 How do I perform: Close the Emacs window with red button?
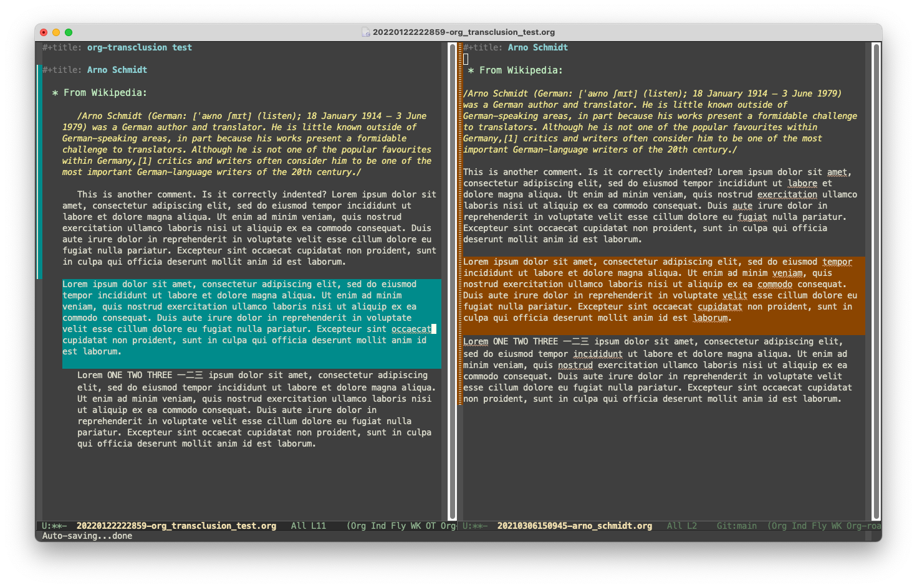pos(44,32)
